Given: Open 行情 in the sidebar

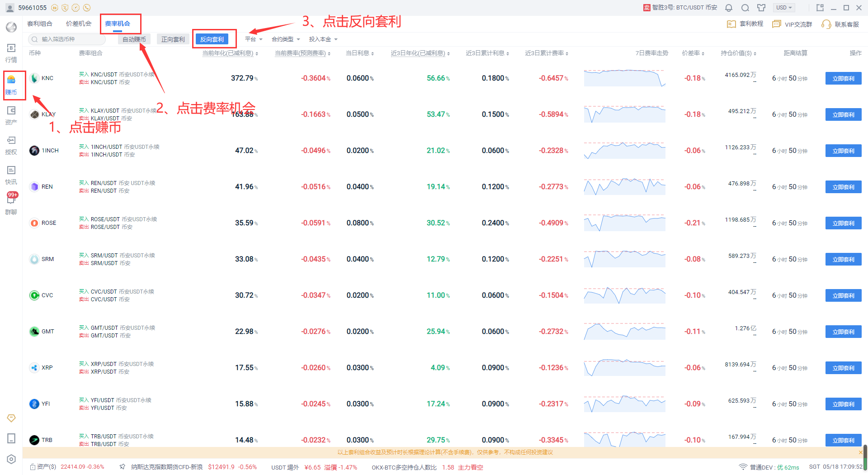Looking at the screenshot, I should [x=11, y=53].
